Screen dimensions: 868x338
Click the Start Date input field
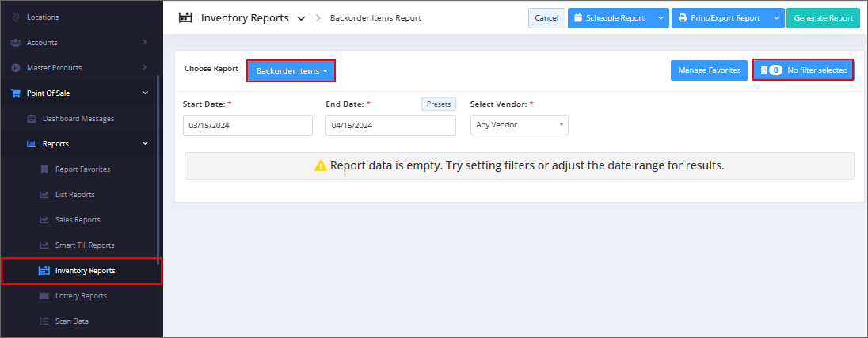point(247,126)
